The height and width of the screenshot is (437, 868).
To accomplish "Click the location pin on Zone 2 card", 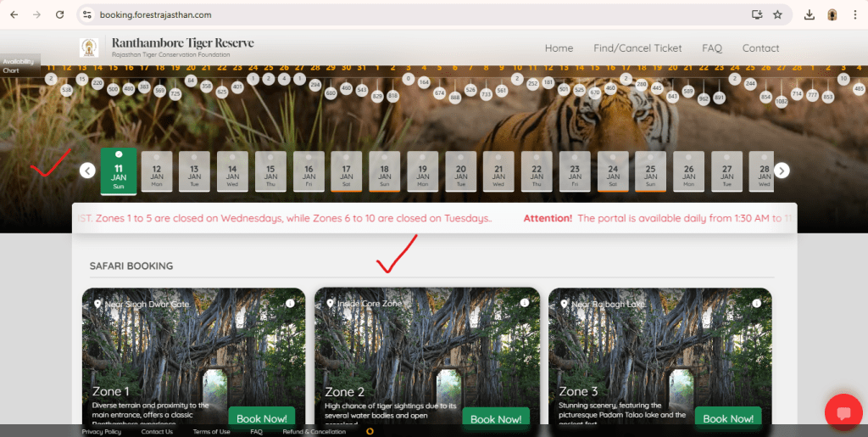I will tap(331, 303).
